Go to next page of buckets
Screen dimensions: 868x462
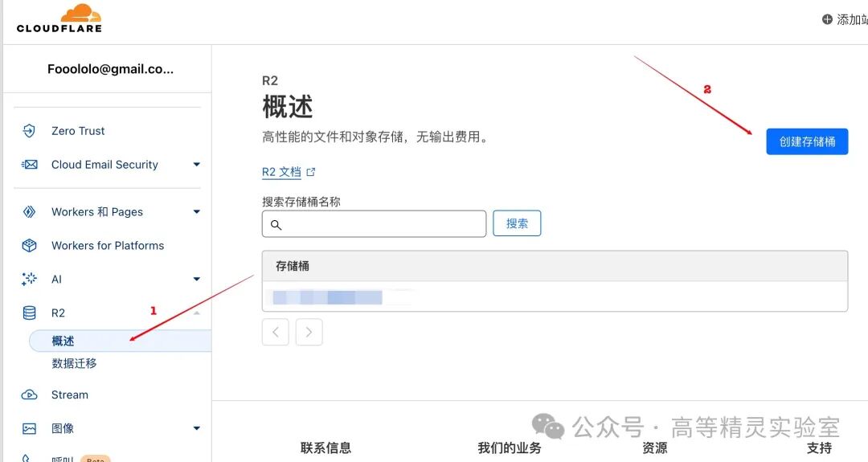[309, 332]
